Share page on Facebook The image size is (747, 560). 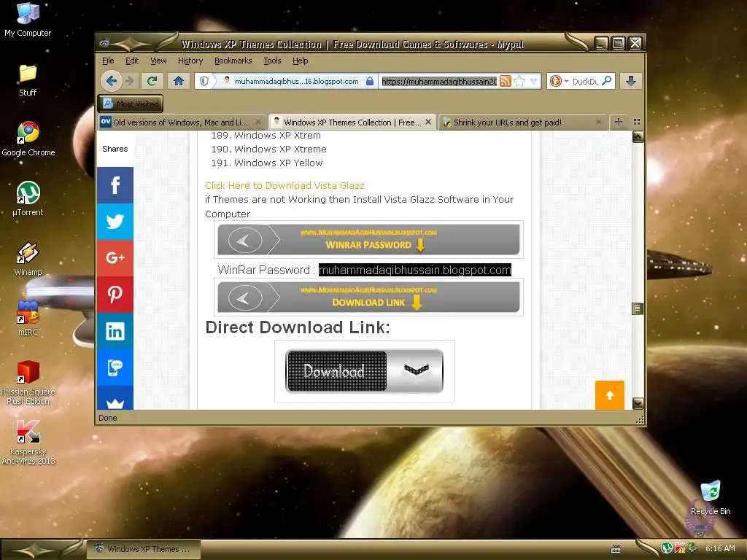point(115,185)
